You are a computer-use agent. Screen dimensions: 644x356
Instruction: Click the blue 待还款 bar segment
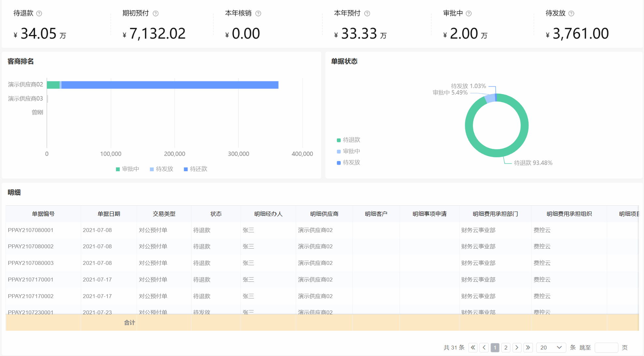click(169, 85)
